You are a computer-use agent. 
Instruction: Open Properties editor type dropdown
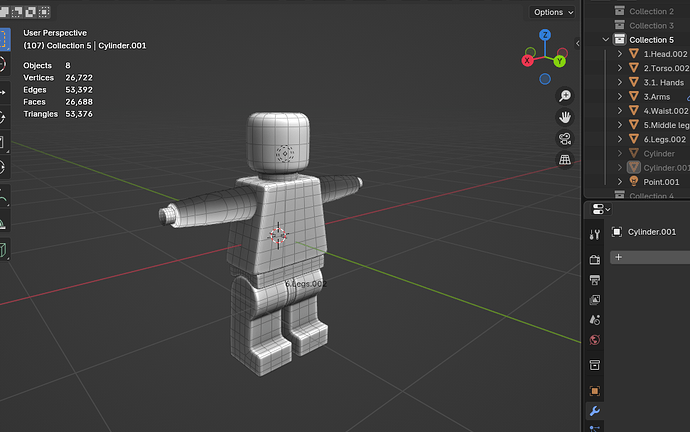pyautogui.click(x=601, y=209)
